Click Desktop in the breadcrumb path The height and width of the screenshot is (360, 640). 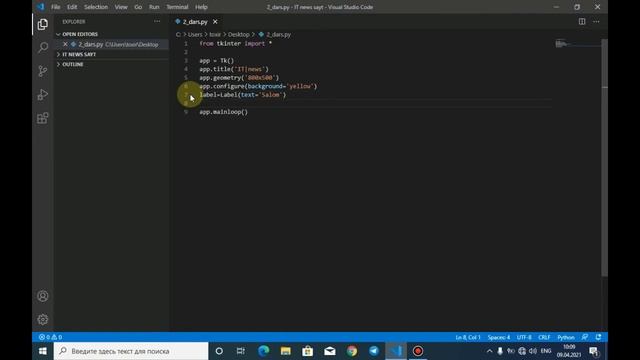(x=239, y=35)
